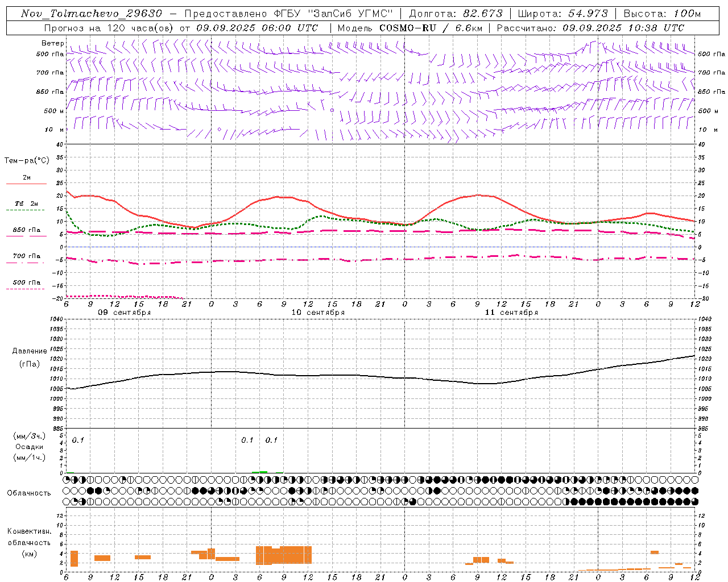Viewport: 728px width, 582px height.
Task: Click the Осадки label
Action: [x=30, y=447]
